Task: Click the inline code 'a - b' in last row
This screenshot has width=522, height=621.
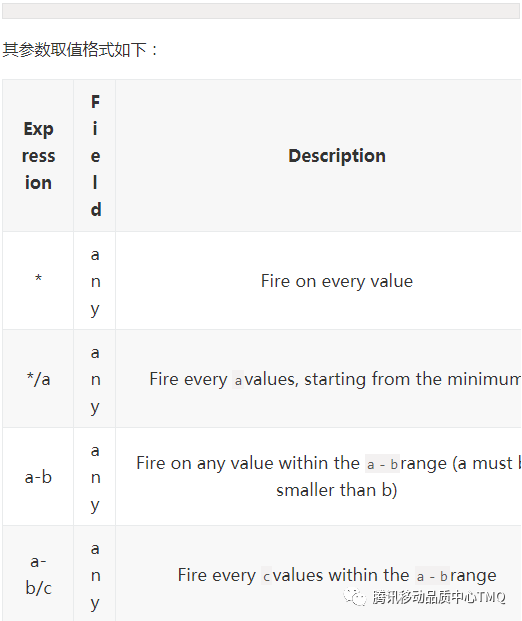Action: (432, 576)
